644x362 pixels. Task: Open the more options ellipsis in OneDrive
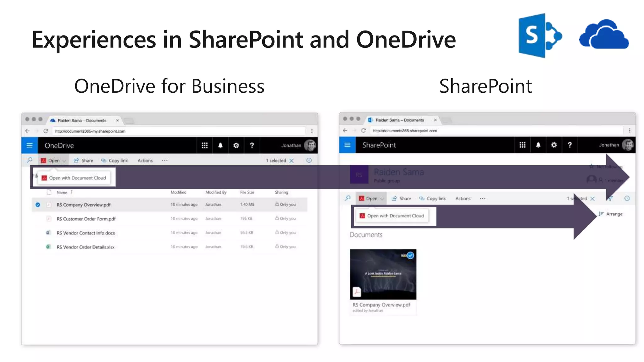pos(165,161)
